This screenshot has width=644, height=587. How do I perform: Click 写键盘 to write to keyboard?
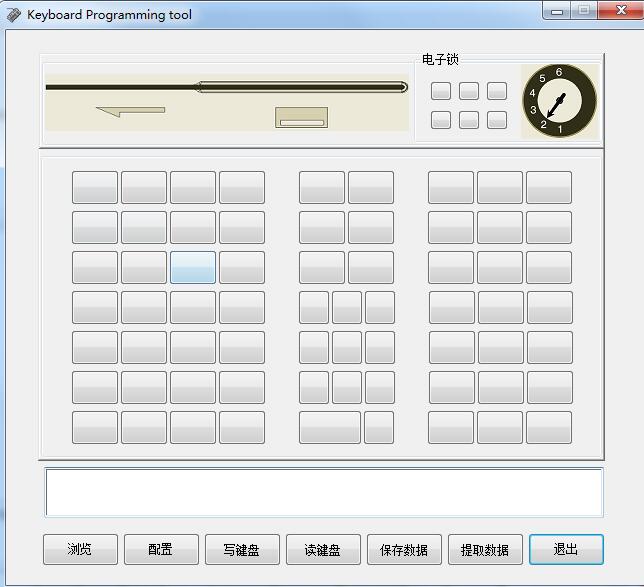242,549
